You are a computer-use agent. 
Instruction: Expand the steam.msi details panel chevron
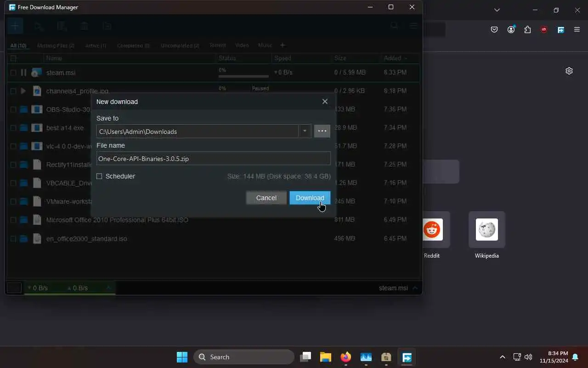(415, 288)
